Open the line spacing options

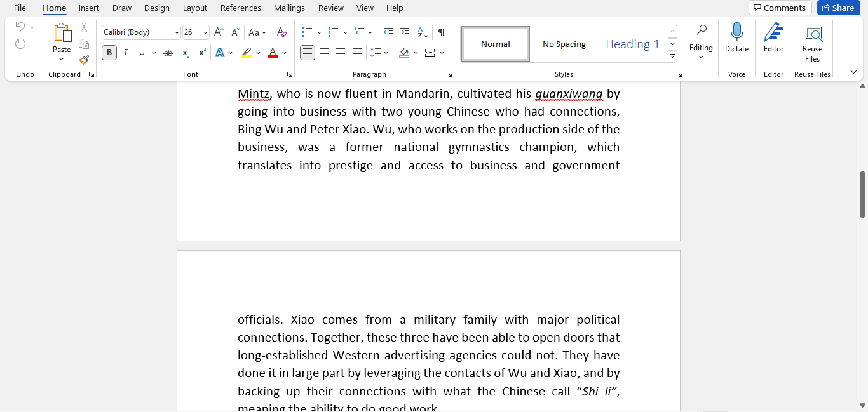379,53
